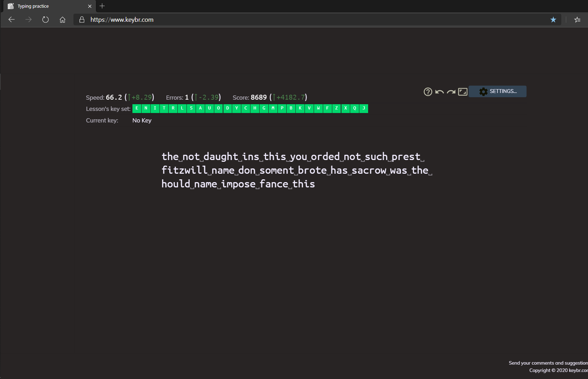Click the Score value 8689
The width and height of the screenshot is (588, 379).
(259, 97)
